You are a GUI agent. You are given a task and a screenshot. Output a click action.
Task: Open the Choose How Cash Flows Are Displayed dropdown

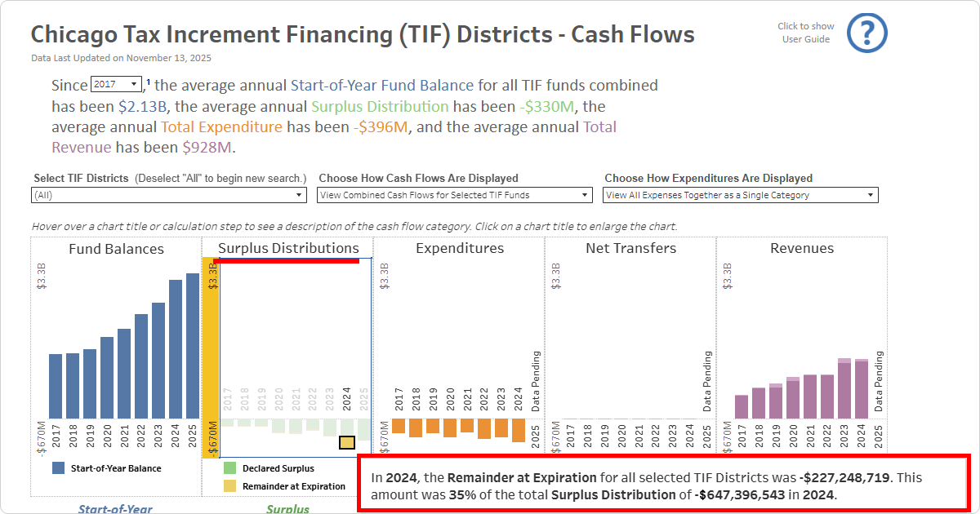[454, 194]
